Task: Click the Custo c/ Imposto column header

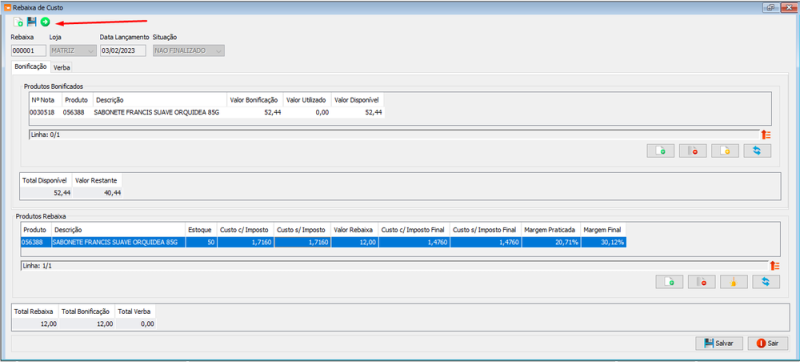Action: [x=245, y=230]
